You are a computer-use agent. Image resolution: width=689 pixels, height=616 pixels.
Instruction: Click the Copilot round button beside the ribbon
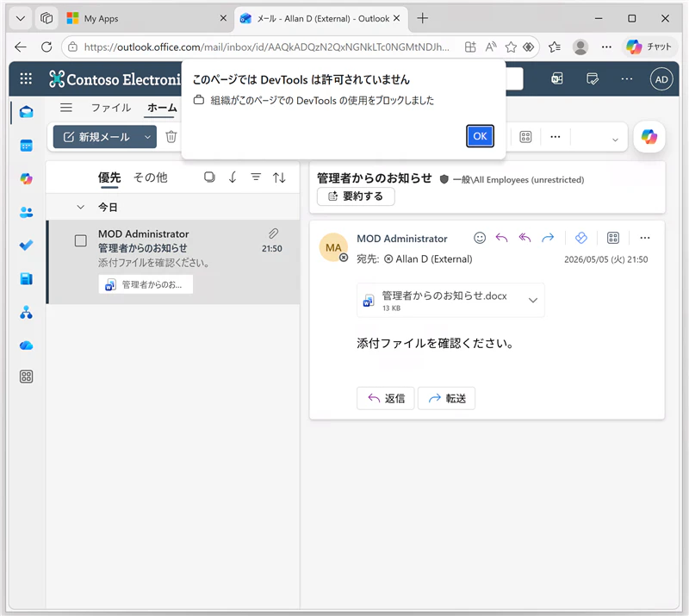pos(649,137)
